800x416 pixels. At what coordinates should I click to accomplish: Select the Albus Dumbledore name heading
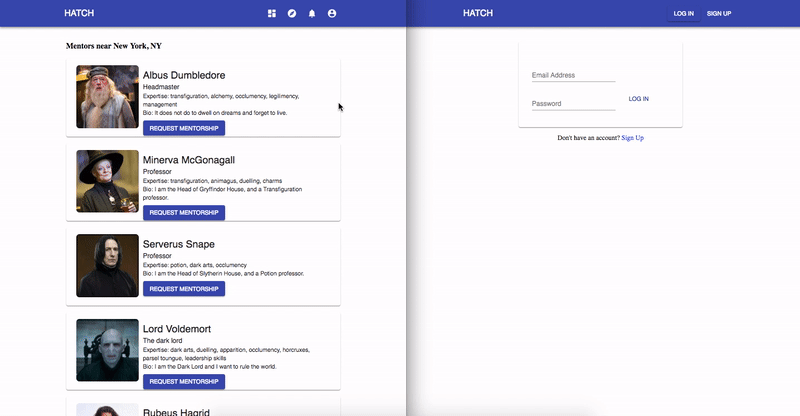184,75
